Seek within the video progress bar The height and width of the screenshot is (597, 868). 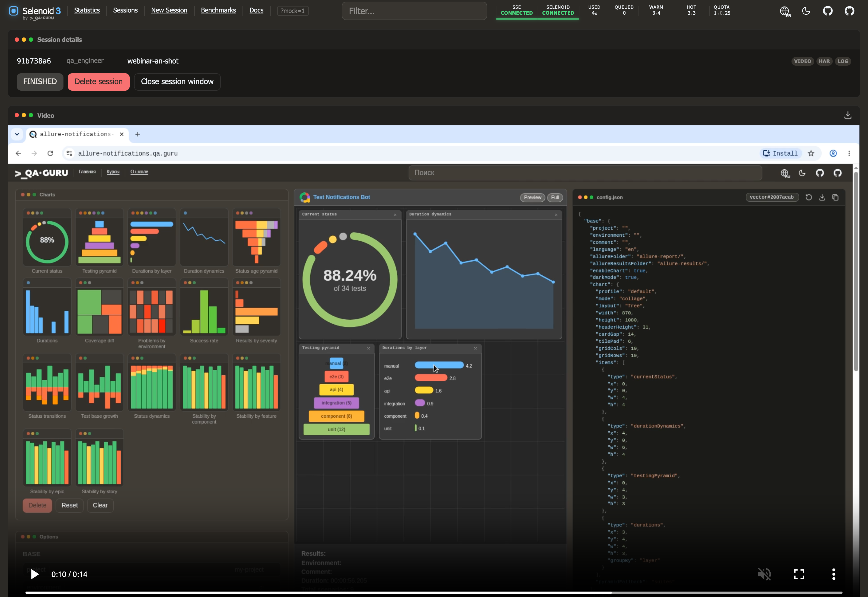pyautogui.click(x=434, y=592)
